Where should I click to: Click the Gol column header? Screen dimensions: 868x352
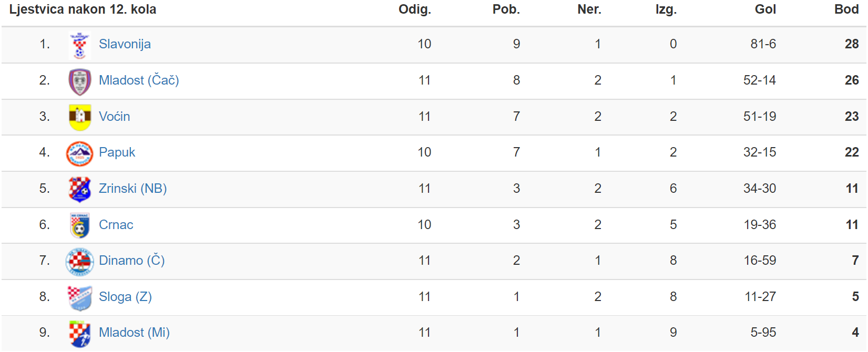pos(765,9)
